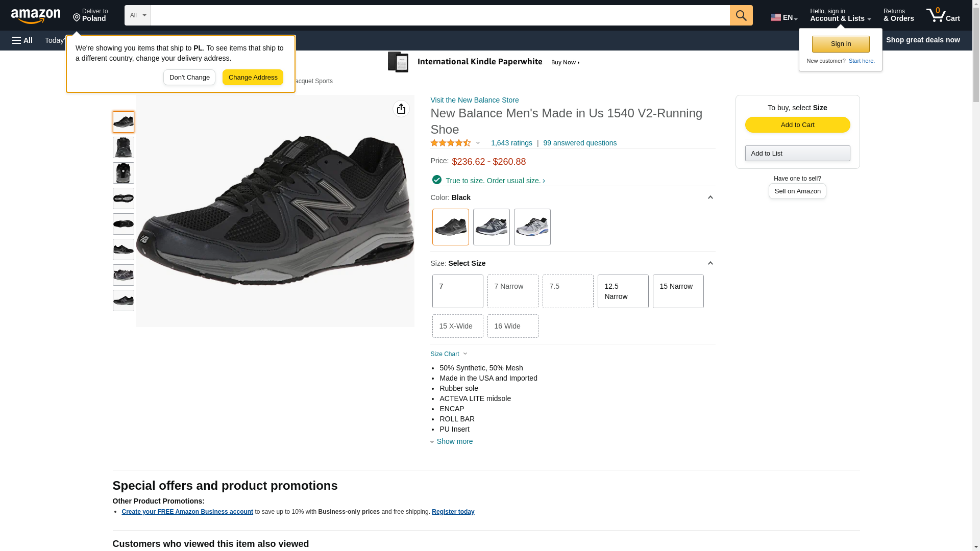Choose size 12.5 Narrow
Viewport: 980px width, 551px height.
623,291
